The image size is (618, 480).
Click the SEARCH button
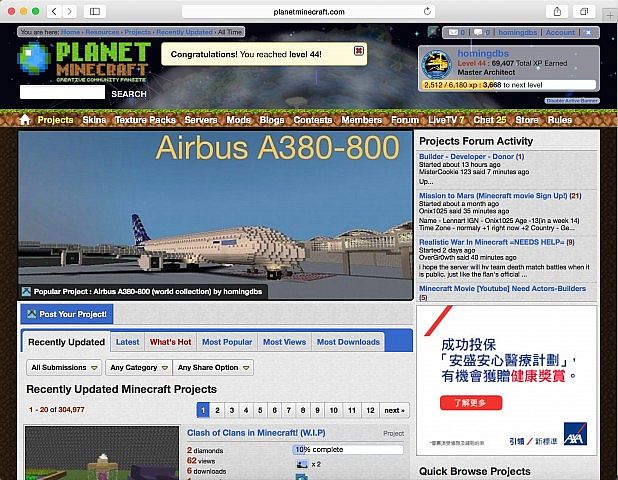[x=129, y=94]
